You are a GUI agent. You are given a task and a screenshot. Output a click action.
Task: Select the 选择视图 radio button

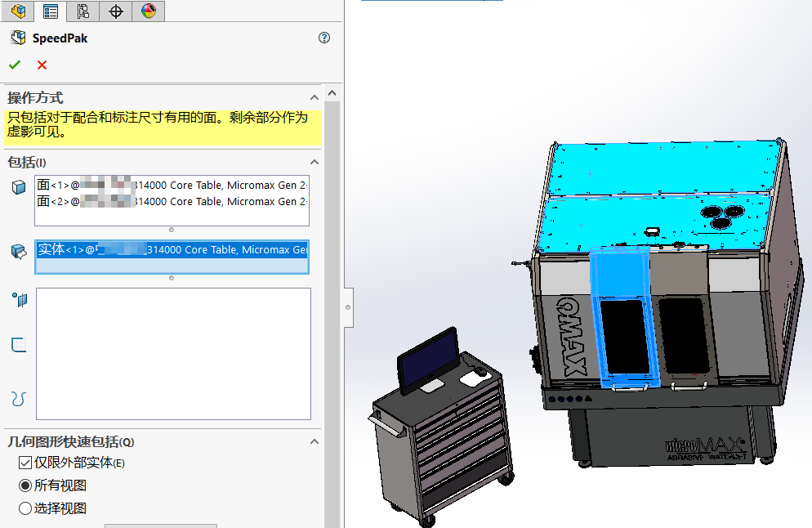(25, 508)
